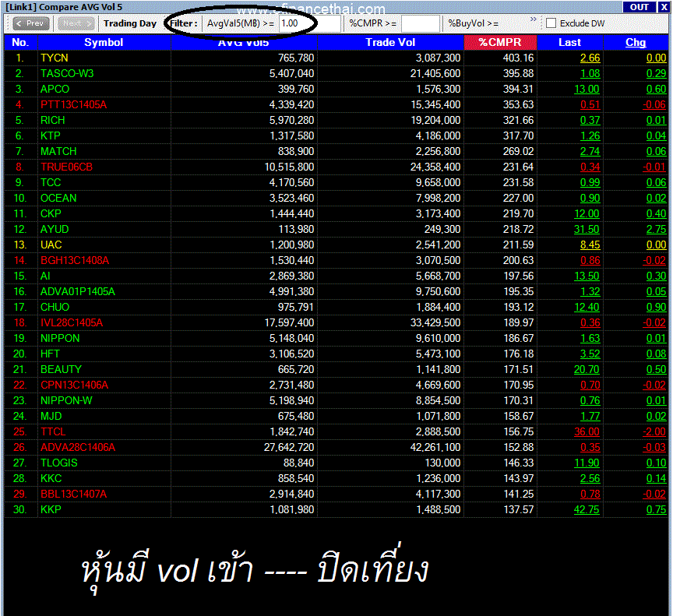Click TTCL last price 36.00
Screen dimensions: 673x616
587,432
